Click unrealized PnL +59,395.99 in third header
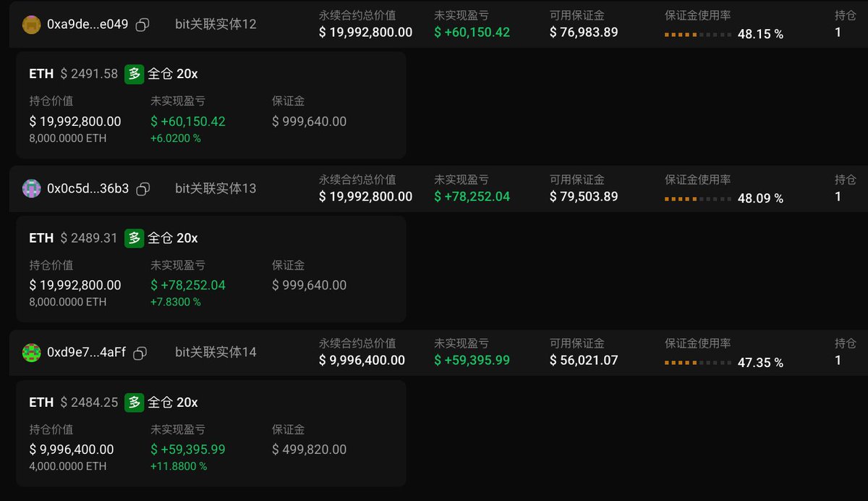This screenshot has height=501, width=868. pos(473,360)
